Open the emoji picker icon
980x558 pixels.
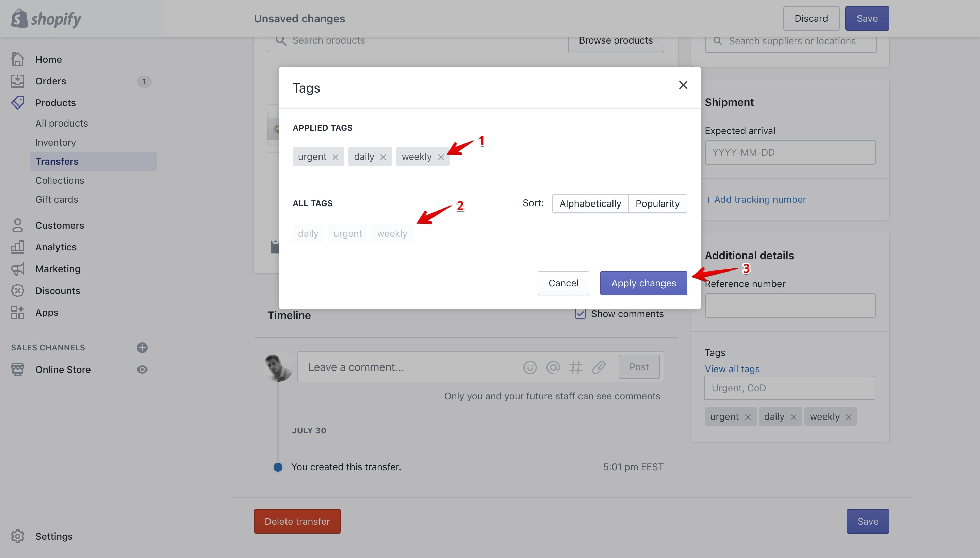pyautogui.click(x=530, y=367)
